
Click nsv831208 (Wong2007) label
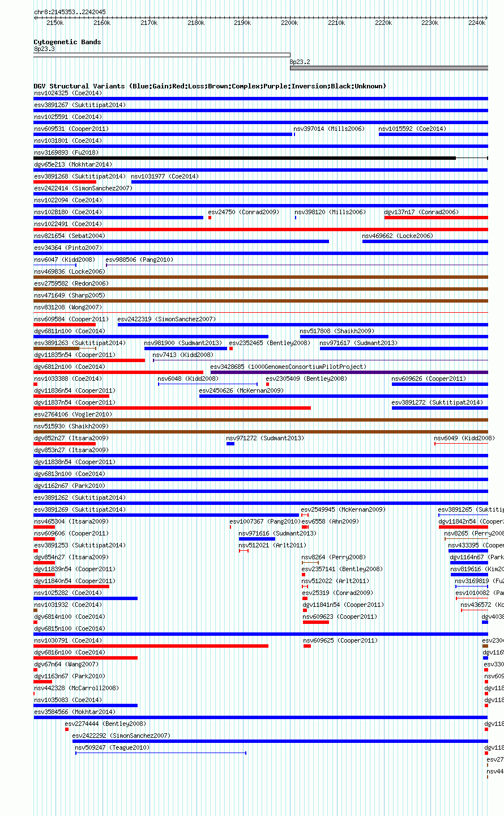(68, 307)
